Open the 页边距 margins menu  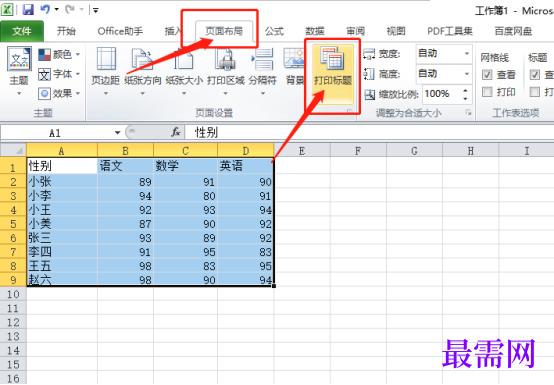click(x=106, y=72)
